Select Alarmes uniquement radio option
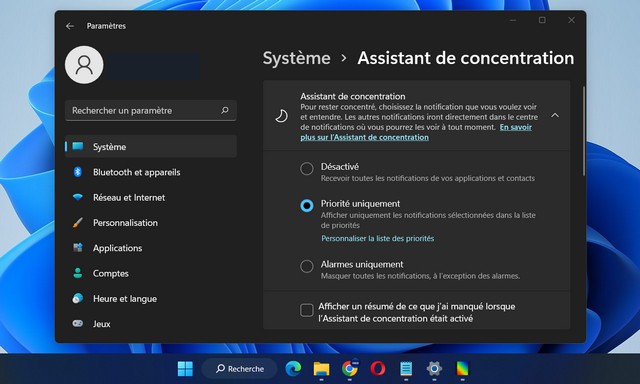The height and width of the screenshot is (384, 640). (307, 266)
